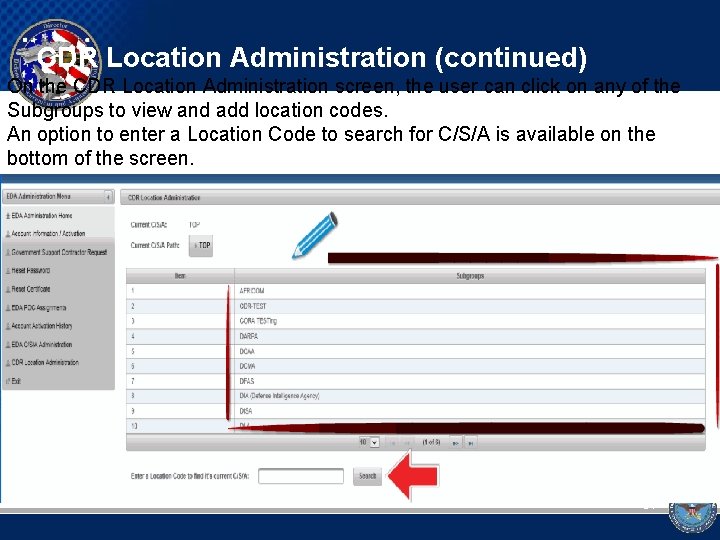Open the DARPA subgroup row
This screenshot has width=720, height=540.
coord(416,336)
